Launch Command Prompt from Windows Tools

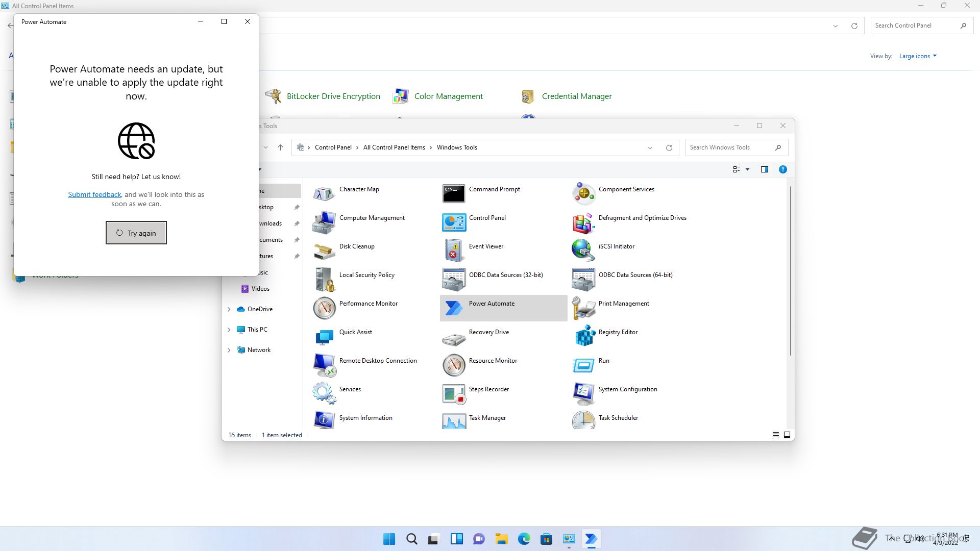click(454, 193)
